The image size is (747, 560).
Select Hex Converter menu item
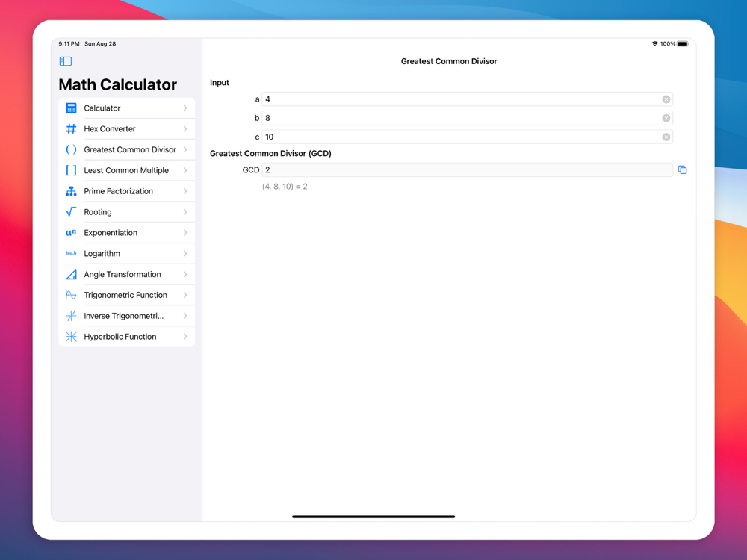tap(127, 129)
